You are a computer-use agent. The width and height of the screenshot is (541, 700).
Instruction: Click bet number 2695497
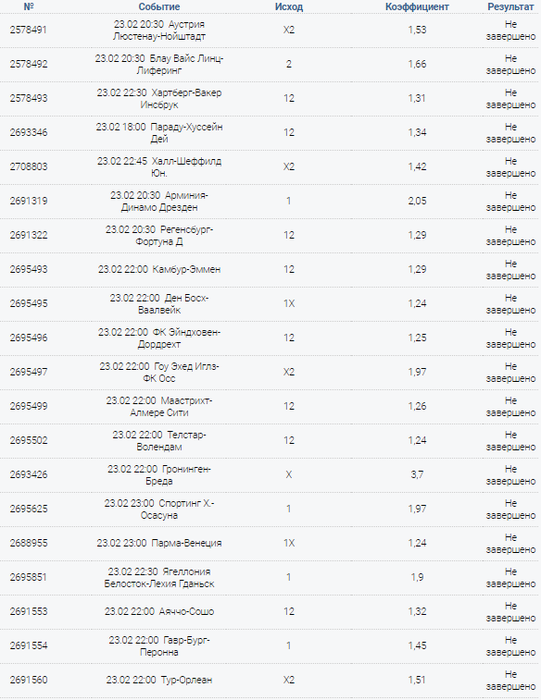(x=28, y=372)
